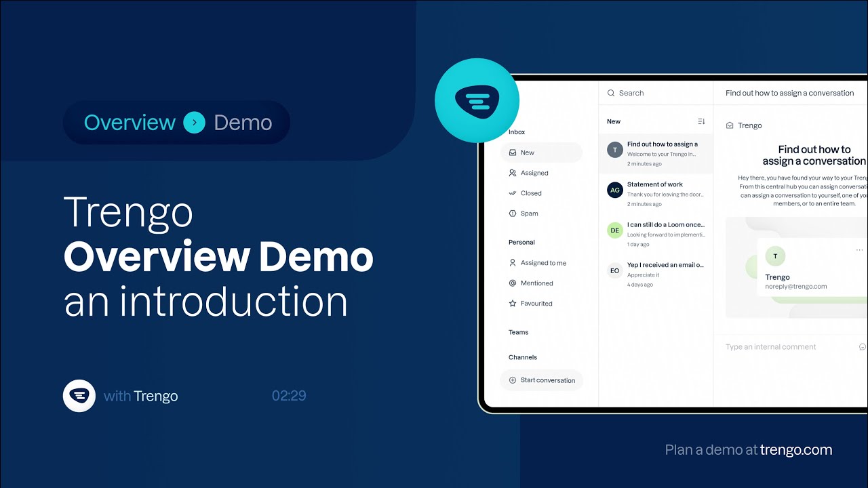This screenshot has width=868, height=488.
Task: Click the Spam warning icon
Action: click(x=513, y=213)
